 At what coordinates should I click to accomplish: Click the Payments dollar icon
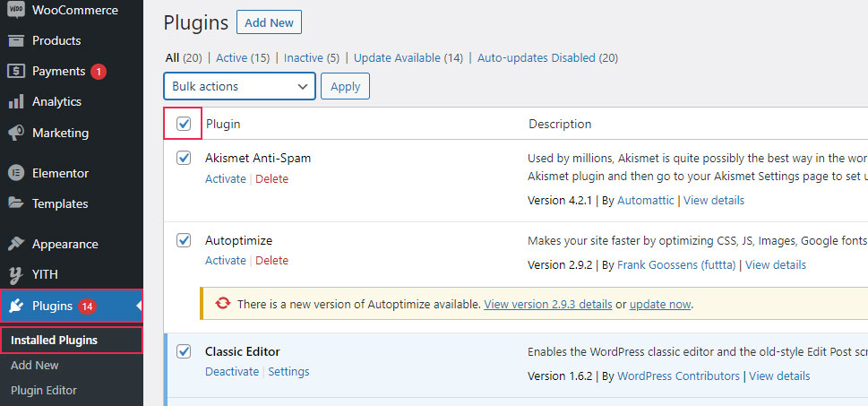click(x=17, y=72)
